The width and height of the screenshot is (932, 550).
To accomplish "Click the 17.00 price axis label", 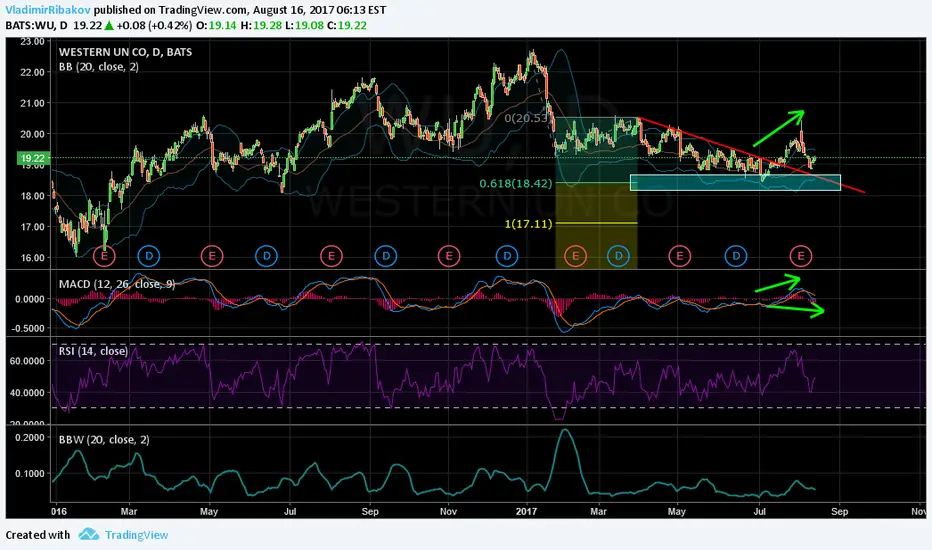I will click(x=32, y=227).
